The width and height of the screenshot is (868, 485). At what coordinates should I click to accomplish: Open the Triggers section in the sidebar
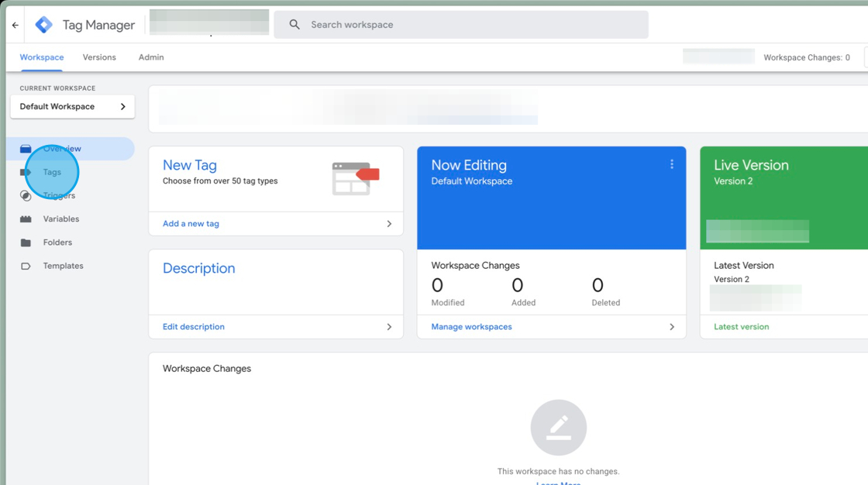click(x=60, y=195)
